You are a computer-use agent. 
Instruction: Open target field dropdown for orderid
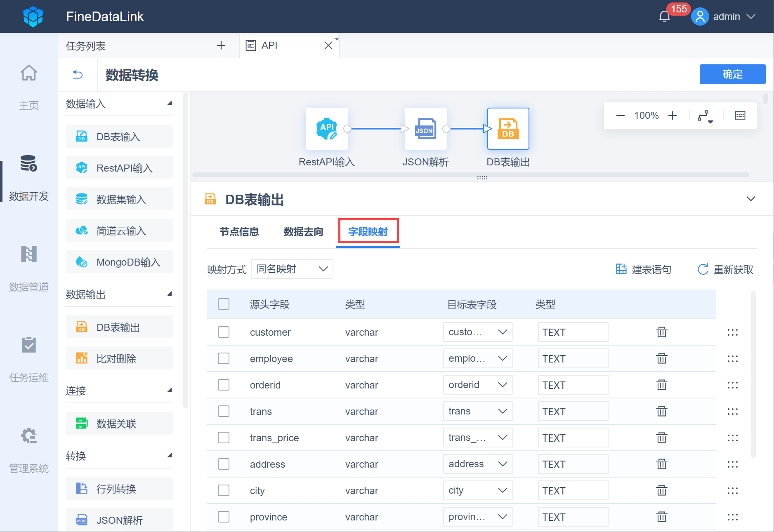[x=478, y=385]
